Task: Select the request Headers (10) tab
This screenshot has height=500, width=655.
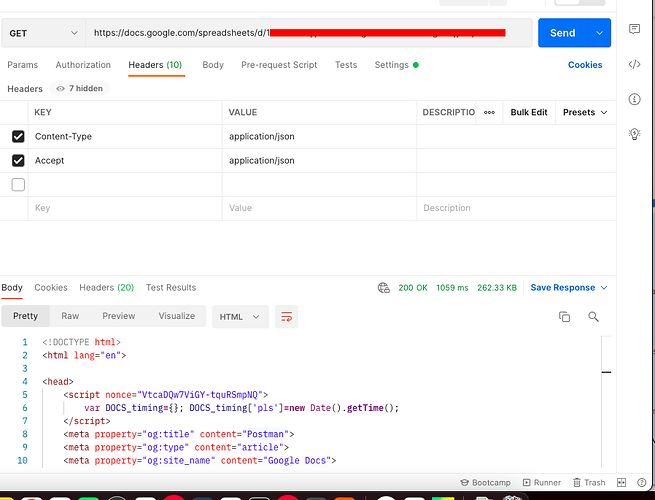Action: (155, 65)
